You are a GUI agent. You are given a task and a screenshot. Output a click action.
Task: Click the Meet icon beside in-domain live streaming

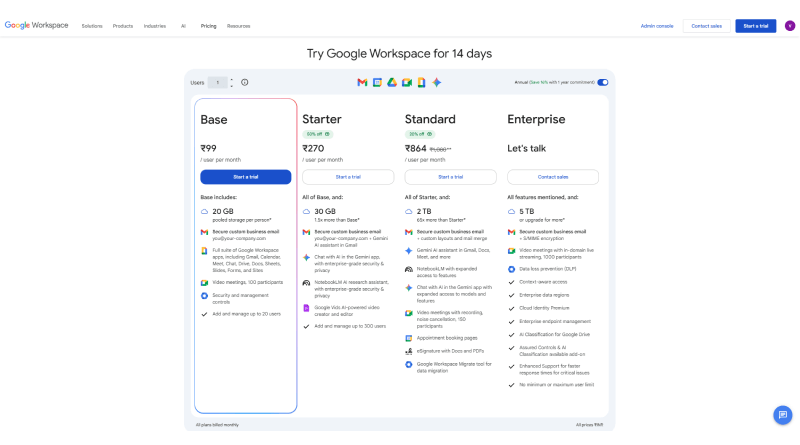click(x=511, y=251)
